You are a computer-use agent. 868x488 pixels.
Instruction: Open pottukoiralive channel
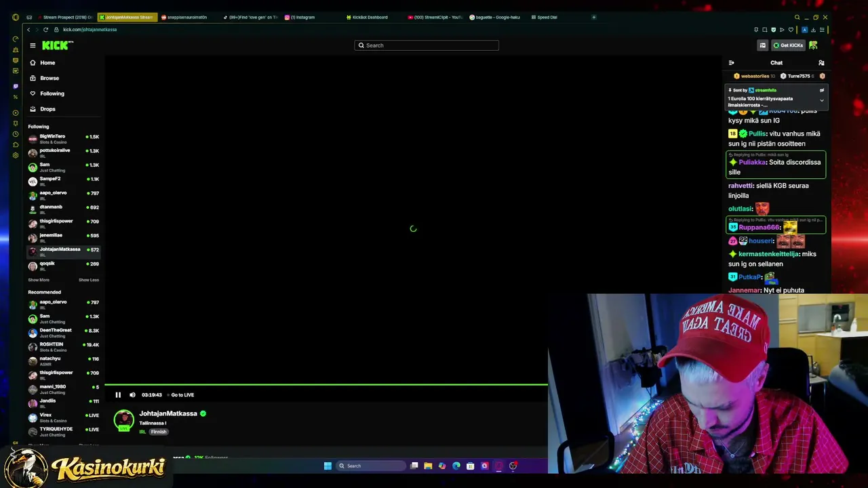tap(64, 152)
